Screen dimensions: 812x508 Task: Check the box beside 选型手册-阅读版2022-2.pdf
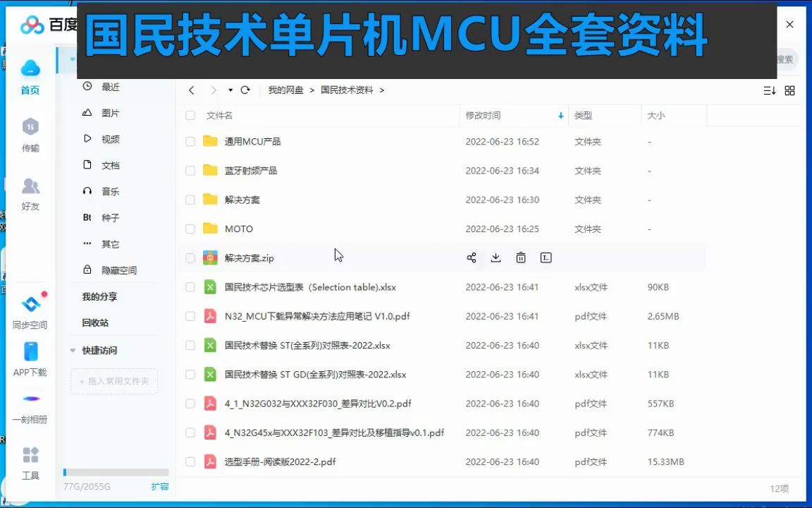point(190,461)
